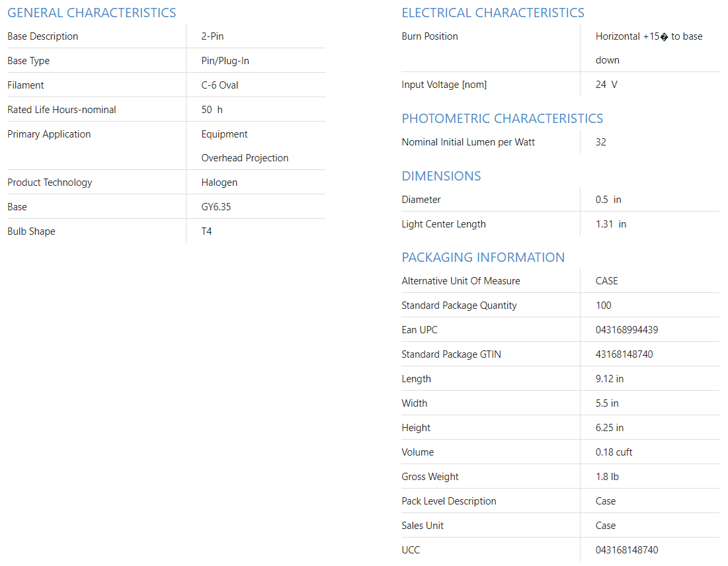Screen dimensions: 728x566
Task: Select the Burn Position label
Action: 429,36
